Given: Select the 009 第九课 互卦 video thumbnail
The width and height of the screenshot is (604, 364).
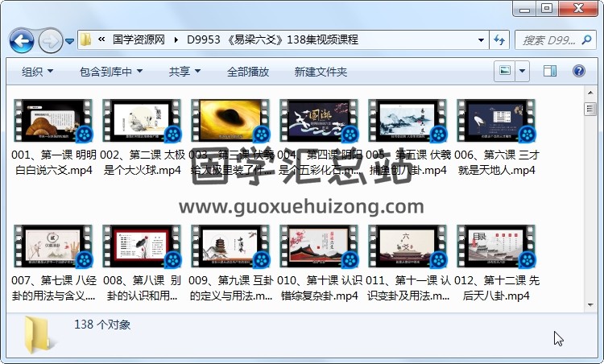Looking at the screenshot, I should (231, 246).
